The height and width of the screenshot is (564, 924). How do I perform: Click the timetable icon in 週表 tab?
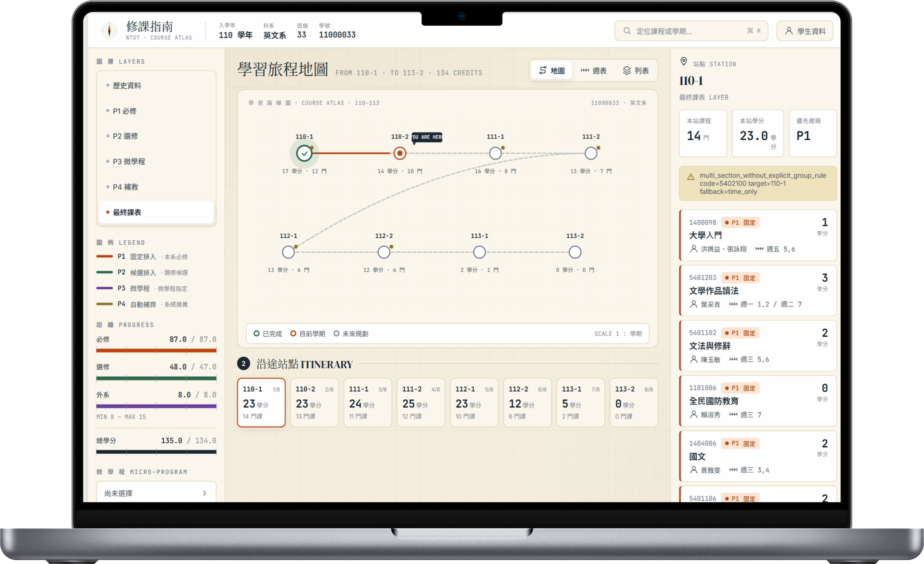pyautogui.click(x=585, y=70)
